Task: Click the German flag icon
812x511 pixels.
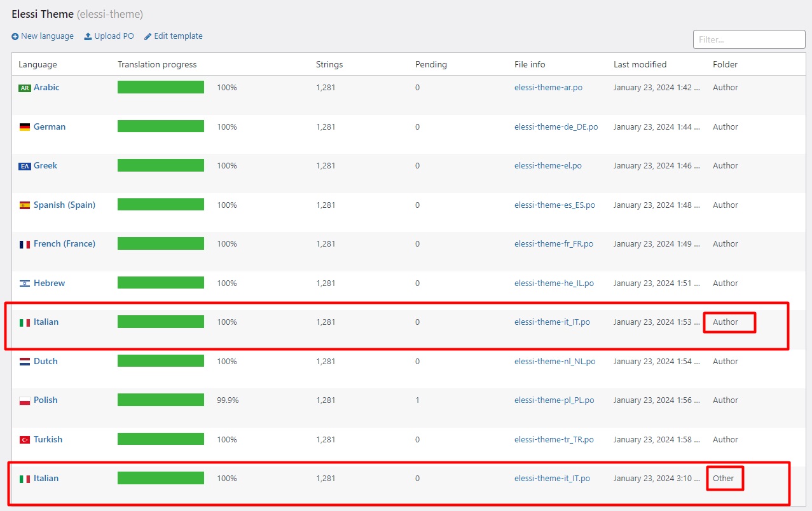Action: (x=25, y=127)
